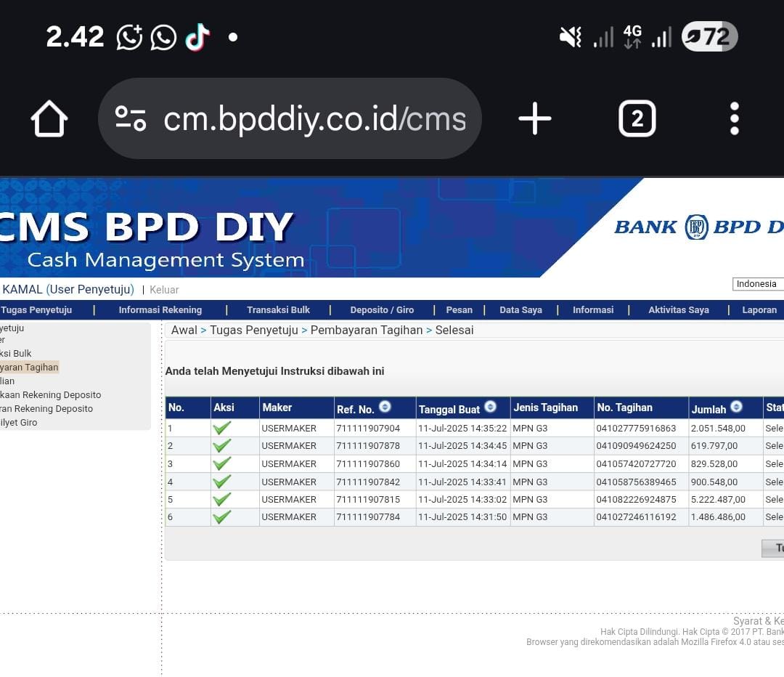Sort by Jumlah column icon
Screen dimensions: 784x677
point(736,407)
